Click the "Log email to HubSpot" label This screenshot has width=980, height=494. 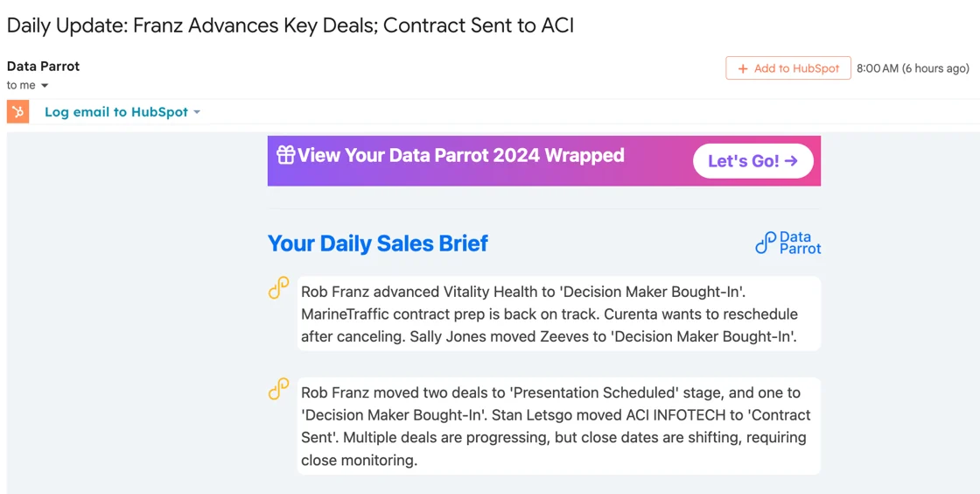[116, 112]
